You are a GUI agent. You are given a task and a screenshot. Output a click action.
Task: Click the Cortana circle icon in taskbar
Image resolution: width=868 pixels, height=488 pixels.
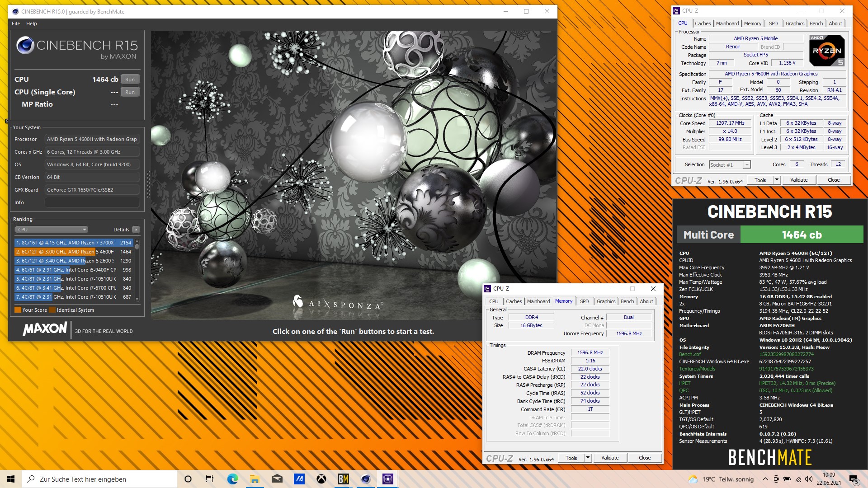pos(188,479)
